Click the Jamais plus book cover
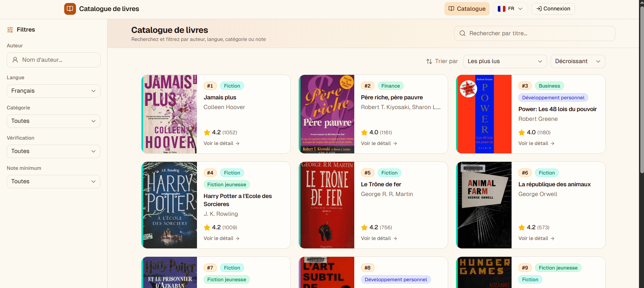The image size is (644, 288). point(169,114)
